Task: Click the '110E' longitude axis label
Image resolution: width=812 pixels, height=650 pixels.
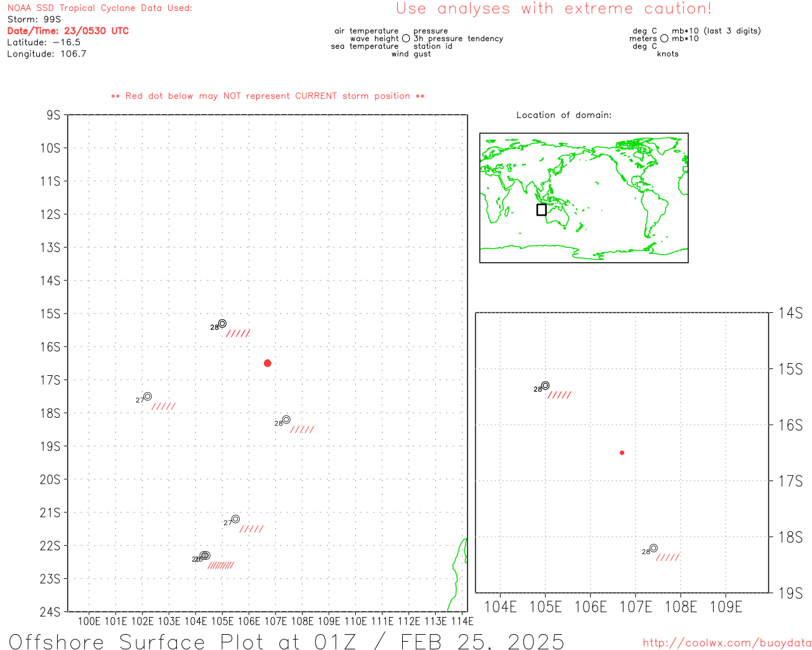Action: [355, 621]
